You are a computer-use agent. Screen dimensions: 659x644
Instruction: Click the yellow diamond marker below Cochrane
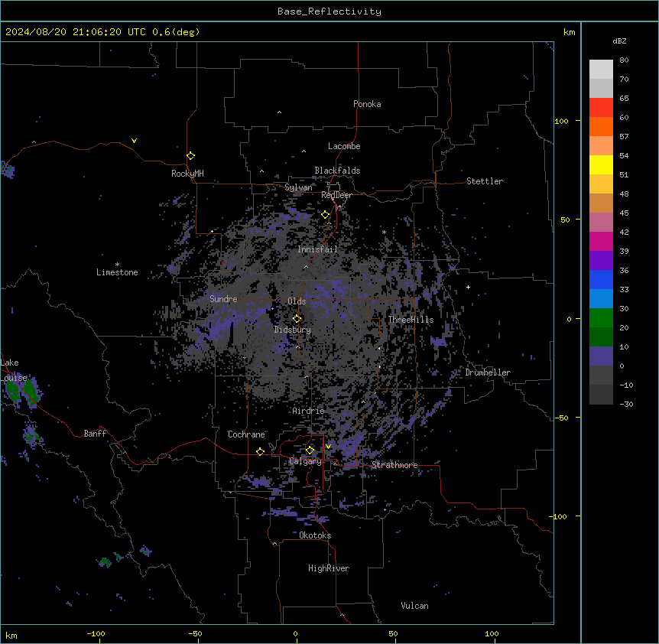[260, 451]
